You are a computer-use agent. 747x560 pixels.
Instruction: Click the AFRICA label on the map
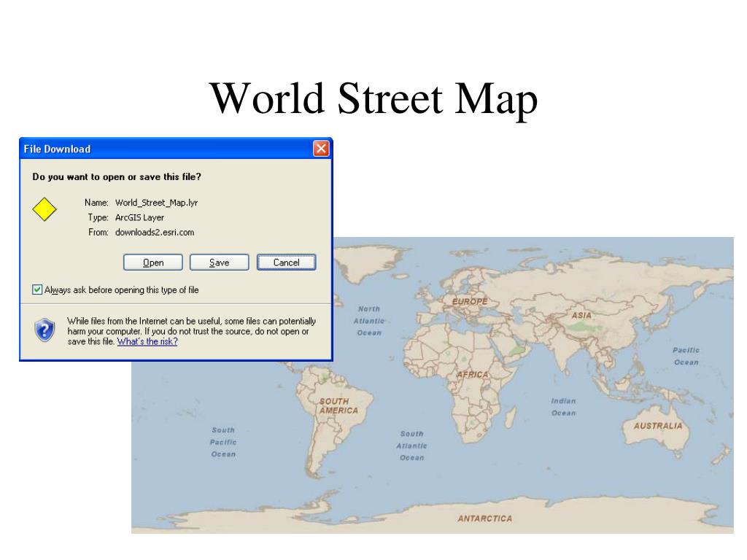coord(473,375)
